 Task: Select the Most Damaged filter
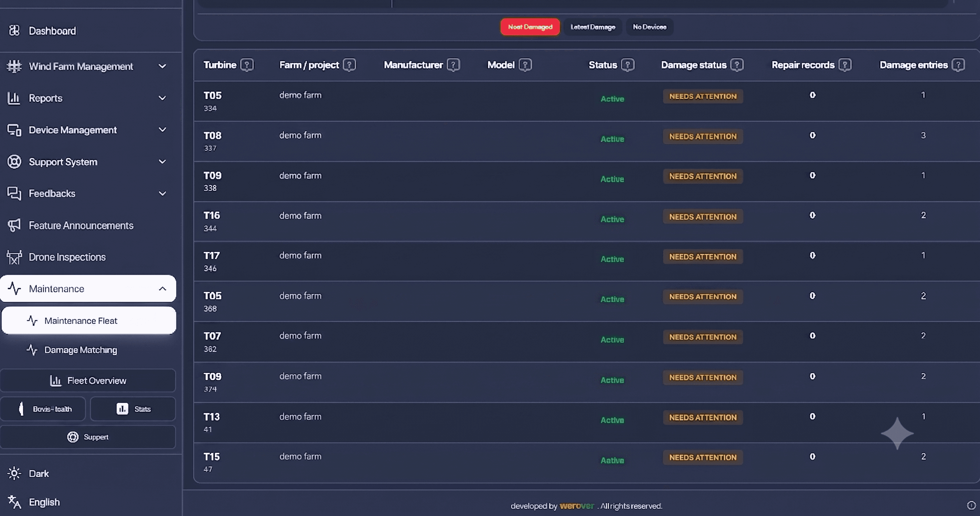530,26
